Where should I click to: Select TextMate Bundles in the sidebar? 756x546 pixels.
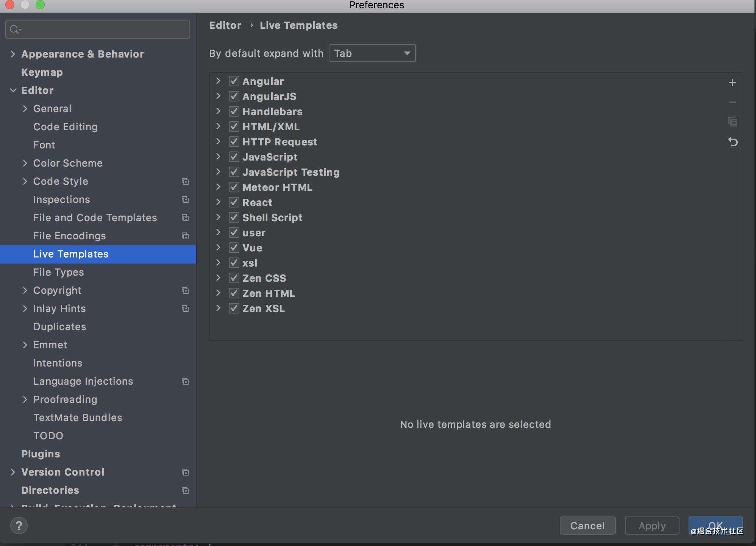click(78, 418)
